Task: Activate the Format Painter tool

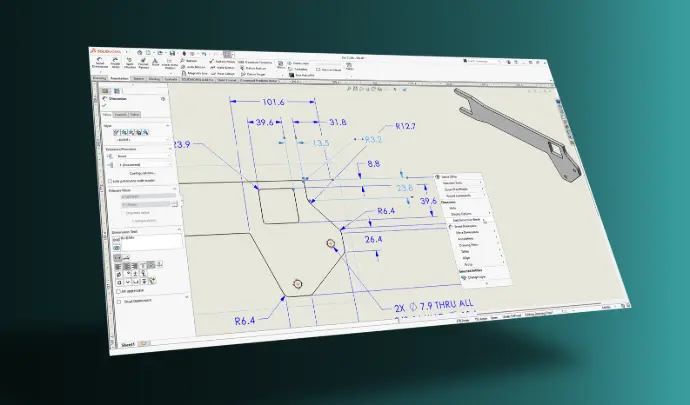Action: click(x=143, y=64)
